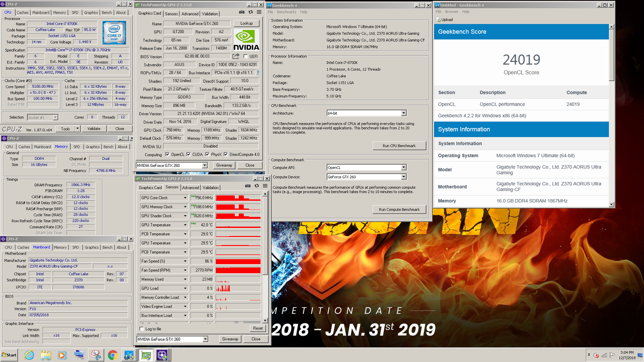Click scroll-down arrow in GPU-Z Sensors list
644x362 pixels.
[265, 320]
